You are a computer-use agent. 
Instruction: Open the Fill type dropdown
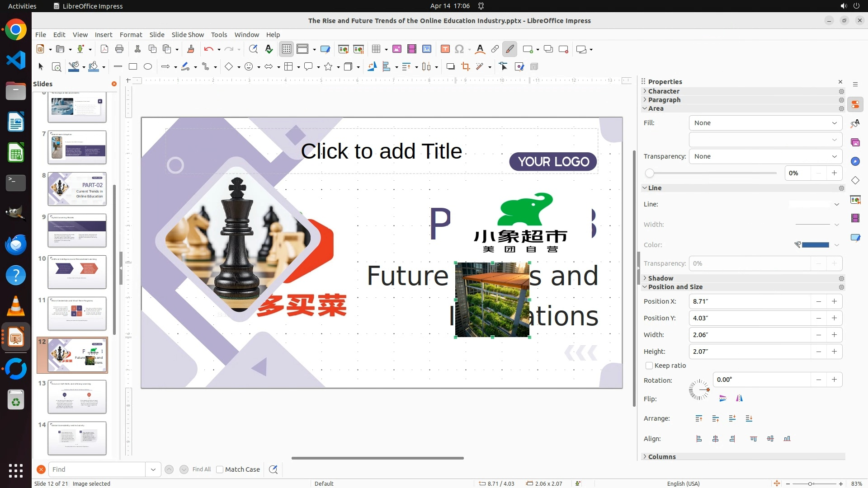(x=765, y=123)
